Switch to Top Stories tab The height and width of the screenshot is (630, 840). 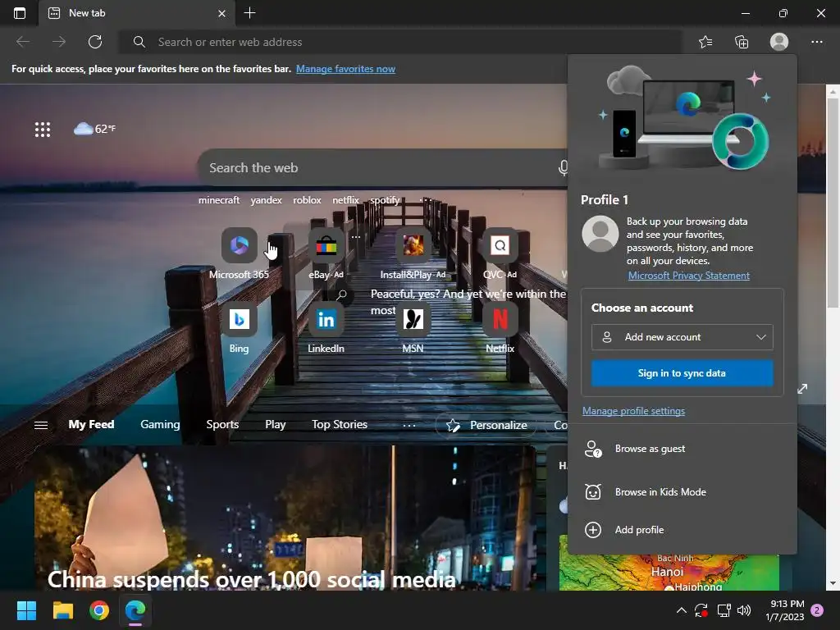click(x=340, y=424)
